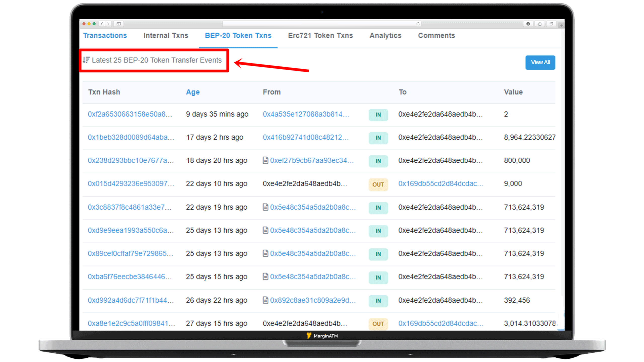Open from address 0x892c8ae31c809a2e9d
The image size is (644, 362).
(x=313, y=300)
